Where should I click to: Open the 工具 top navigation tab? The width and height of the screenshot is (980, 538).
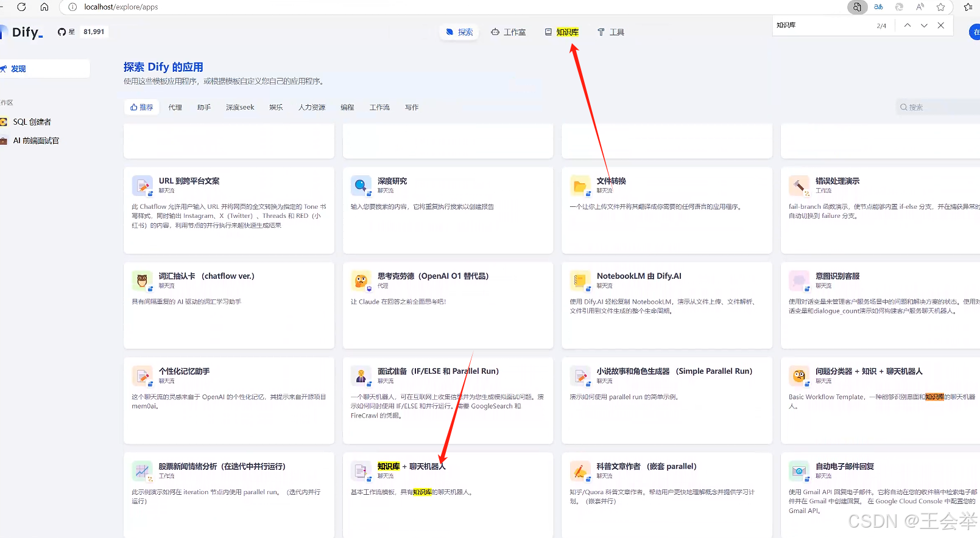(x=611, y=32)
